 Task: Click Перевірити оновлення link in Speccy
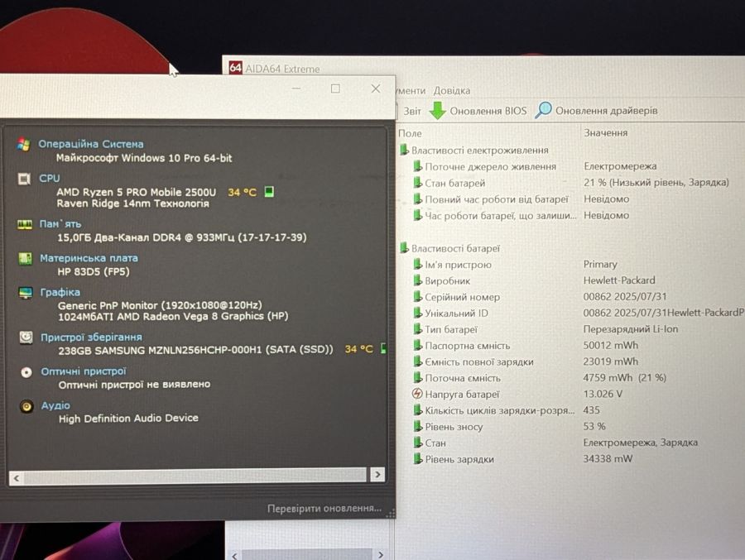click(x=324, y=508)
